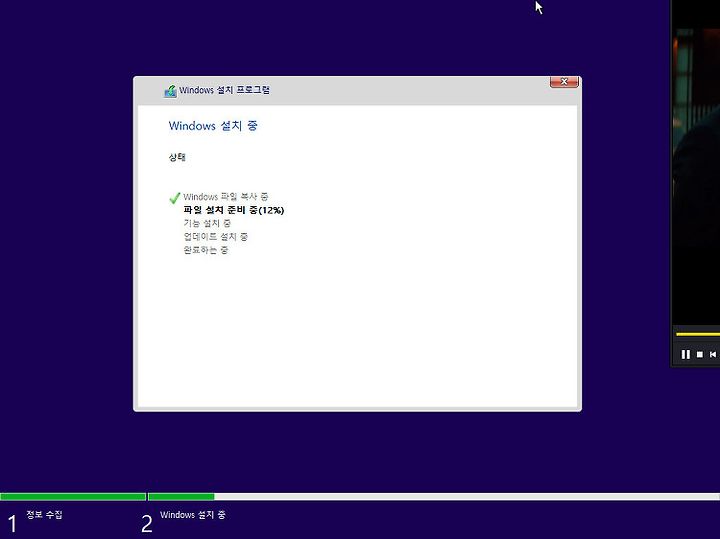
Task: Click the stage 2 Windows 설치 중 label
Action: click(x=193, y=515)
